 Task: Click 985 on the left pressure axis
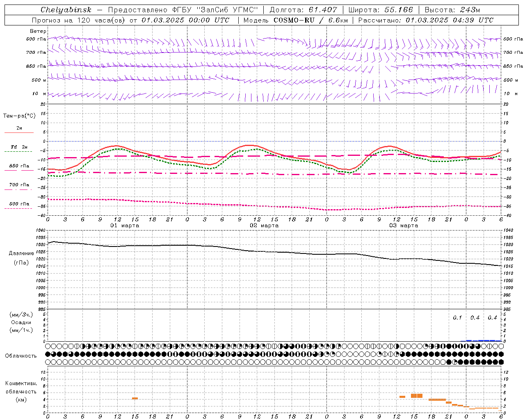(41, 309)
